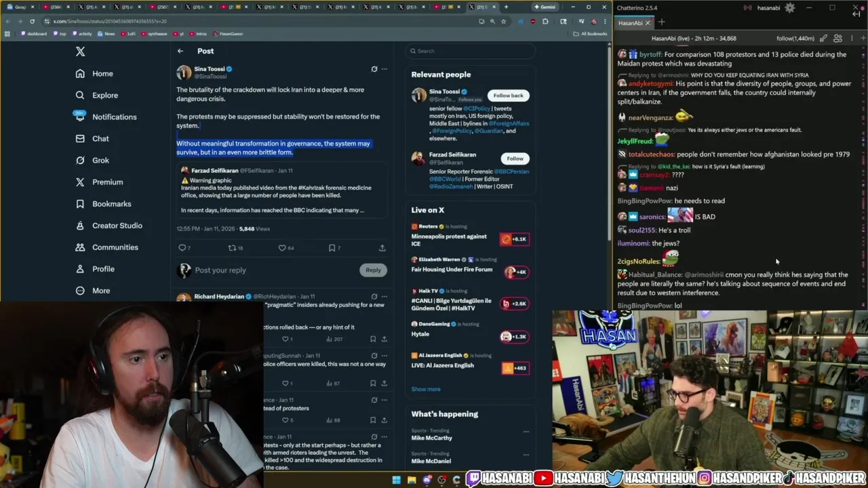Toggle bookmark on Sina Toossi's post
868x488 pixels.
click(333, 248)
